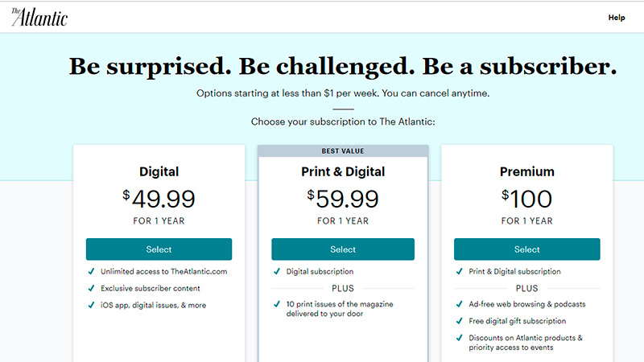The width and height of the screenshot is (644, 362).
Task: Click checkmark beside Unlimited access to TheAtlantic.com
Action: [x=91, y=272]
